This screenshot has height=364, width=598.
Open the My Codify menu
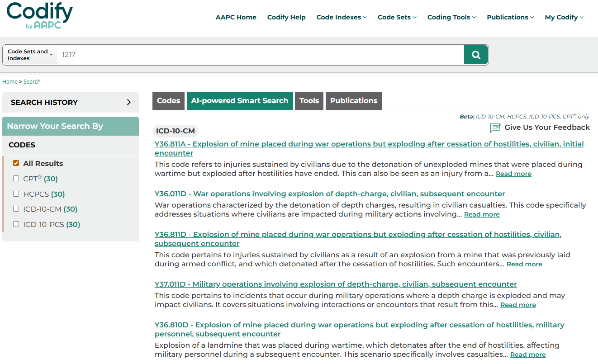pyautogui.click(x=564, y=17)
